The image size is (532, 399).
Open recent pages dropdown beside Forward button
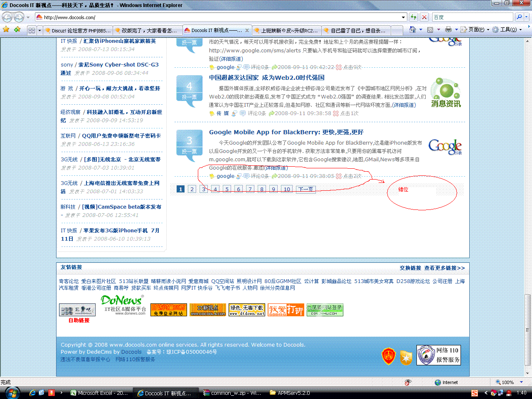tap(28, 17)
